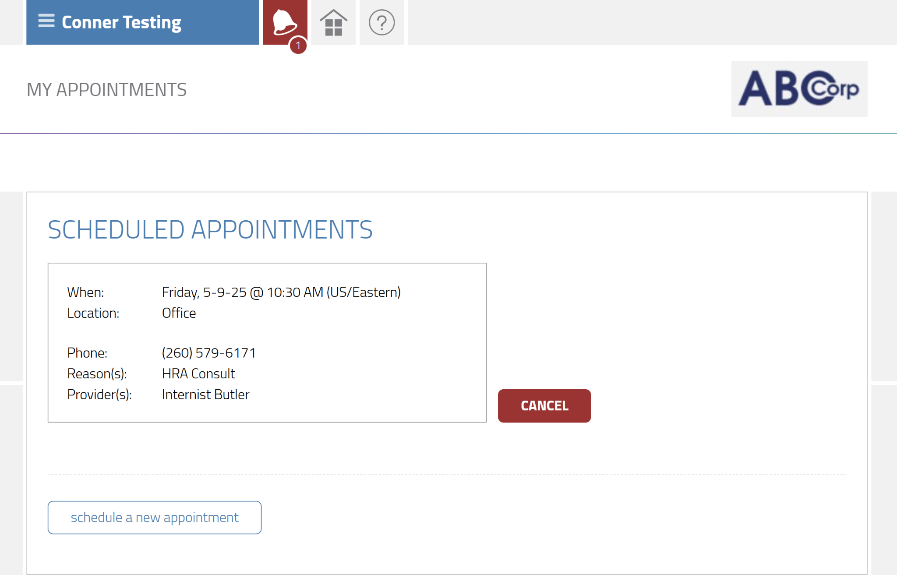Click the Conner Testing user name
The image size is (897, 588).
121,22
